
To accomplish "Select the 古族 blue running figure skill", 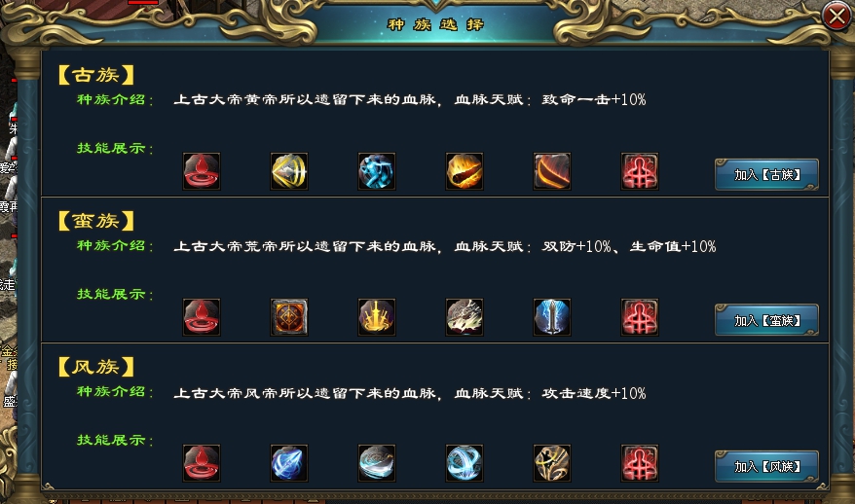I will coord(377,171).
